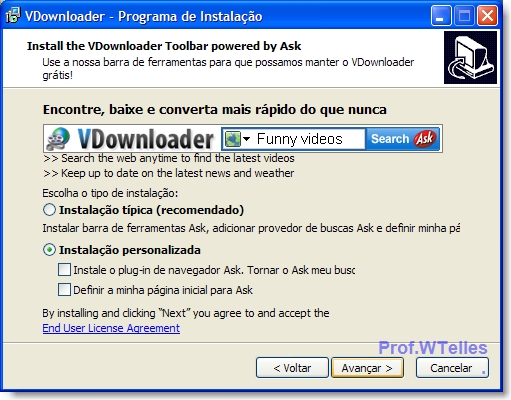
Task: Click 'Install the VDownloader Toolbar' heading
Action: pos(164,46)
